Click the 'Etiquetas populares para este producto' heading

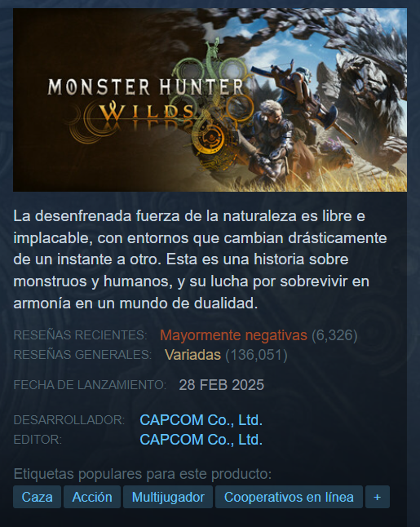[x=143, y=474]
